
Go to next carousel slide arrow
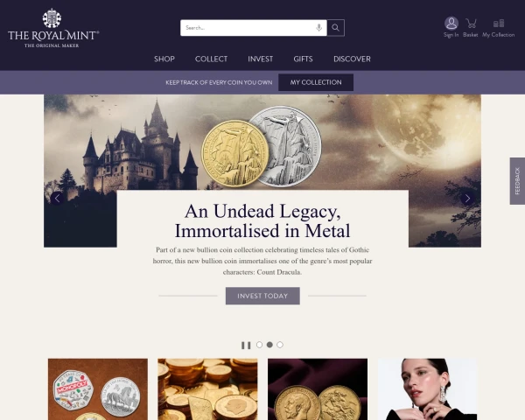[x=467, y=199]
